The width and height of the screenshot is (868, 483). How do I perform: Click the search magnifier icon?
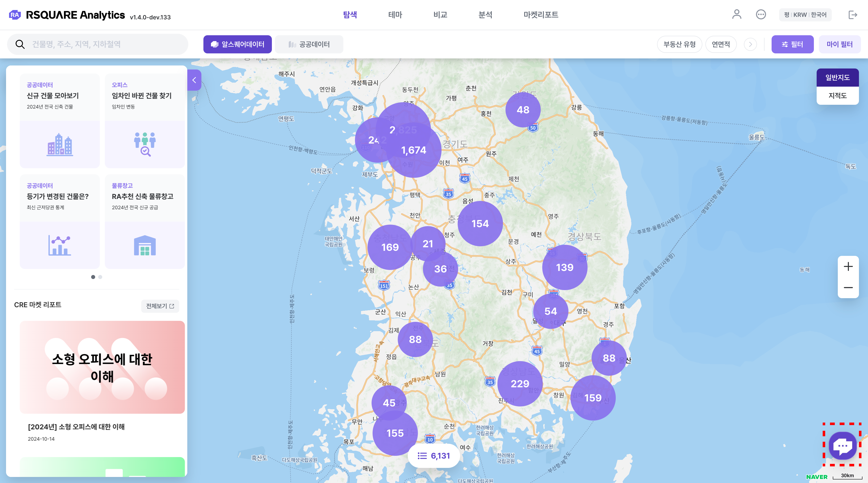[x=20, y=44]
